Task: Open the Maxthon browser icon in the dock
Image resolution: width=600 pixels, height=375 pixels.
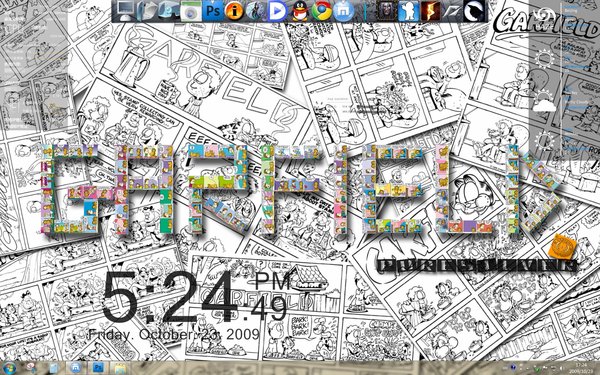Action: pyautogui.click(x=343, y=11)
